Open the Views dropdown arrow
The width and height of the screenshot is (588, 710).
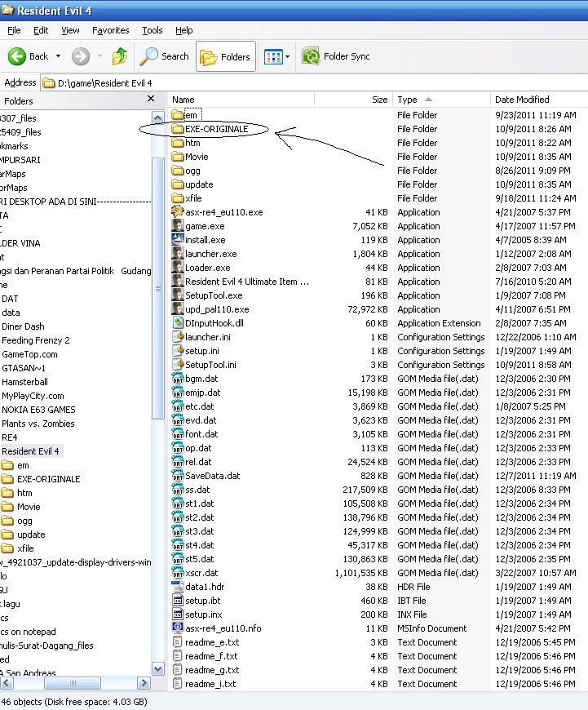pos(287,56)
